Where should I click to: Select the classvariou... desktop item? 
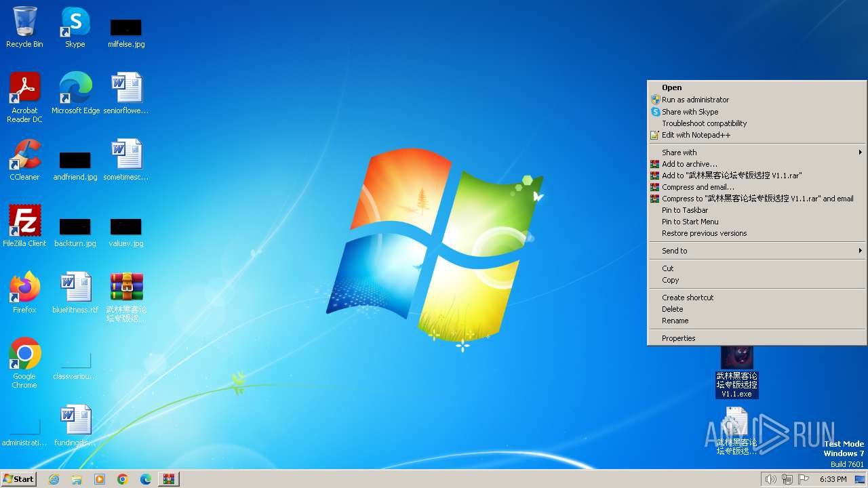75,366
